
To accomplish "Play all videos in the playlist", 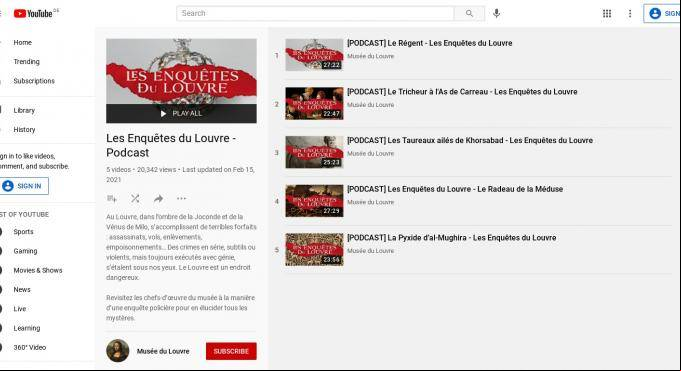I will tap(181, 113).
